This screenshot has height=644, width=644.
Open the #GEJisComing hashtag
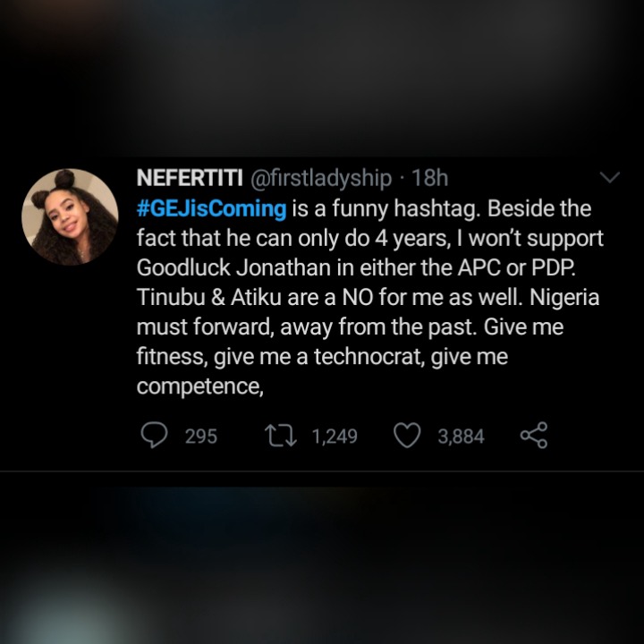tap(211, 209)
